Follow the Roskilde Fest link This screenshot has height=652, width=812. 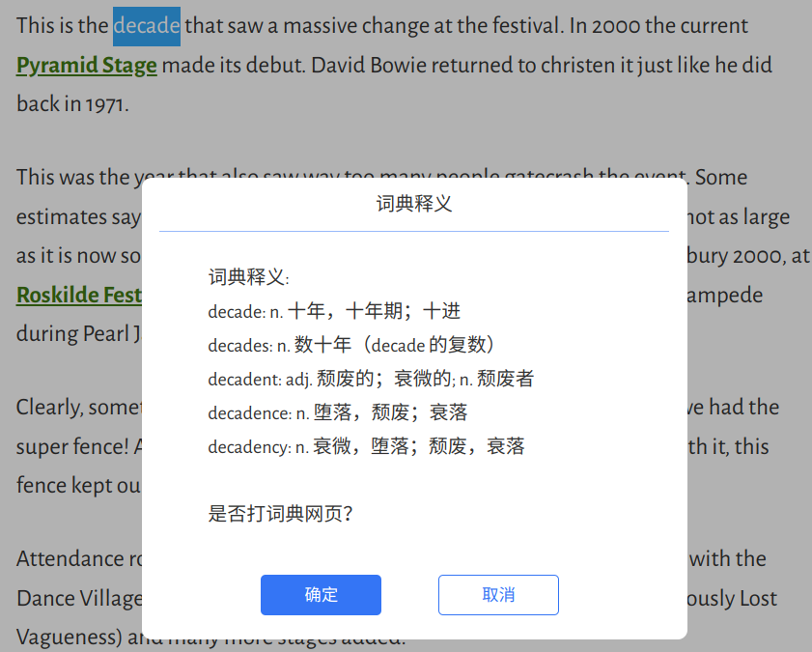[79, 295]
